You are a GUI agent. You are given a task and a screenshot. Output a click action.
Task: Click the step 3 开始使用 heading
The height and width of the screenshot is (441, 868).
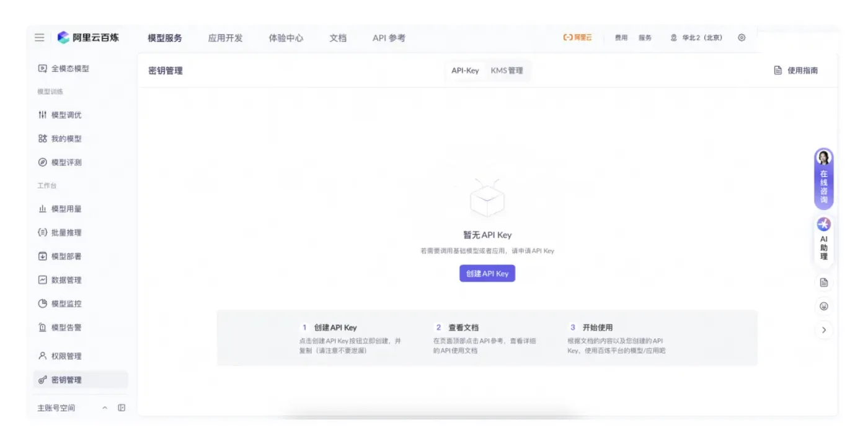598,328
